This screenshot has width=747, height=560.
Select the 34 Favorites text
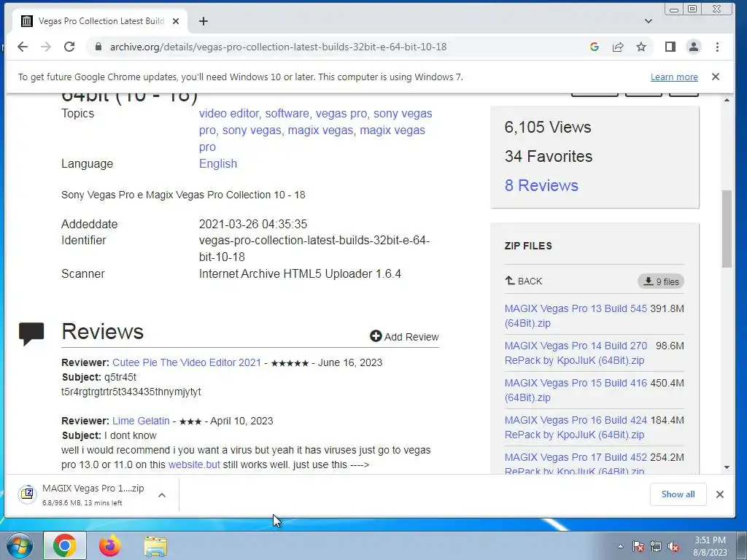pyautogui.click(x=549, y=156)
